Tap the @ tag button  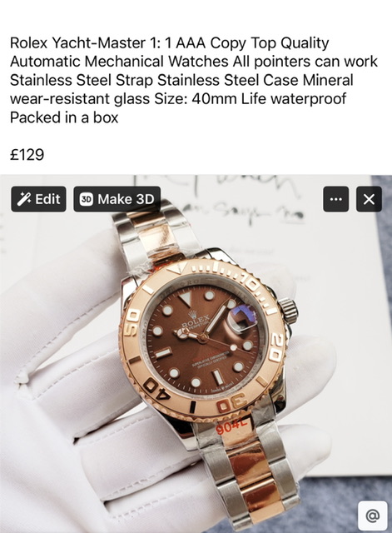click(x=372, y=516)
